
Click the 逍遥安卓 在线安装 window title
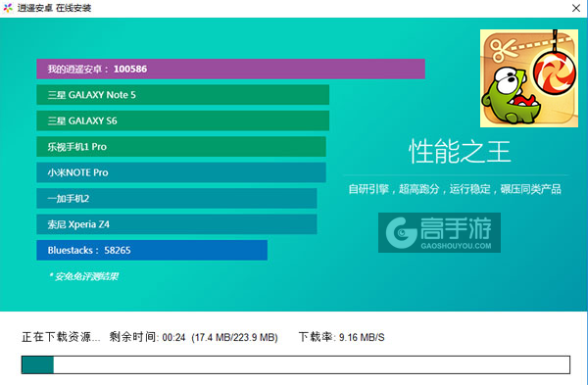[x=54, y=8]
